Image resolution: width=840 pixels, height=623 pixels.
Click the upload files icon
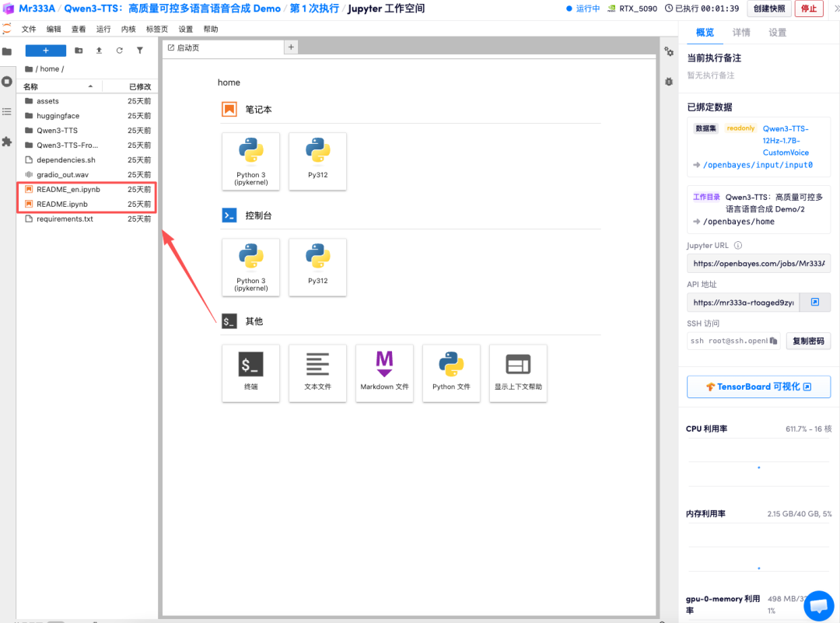tap(99, 51)
